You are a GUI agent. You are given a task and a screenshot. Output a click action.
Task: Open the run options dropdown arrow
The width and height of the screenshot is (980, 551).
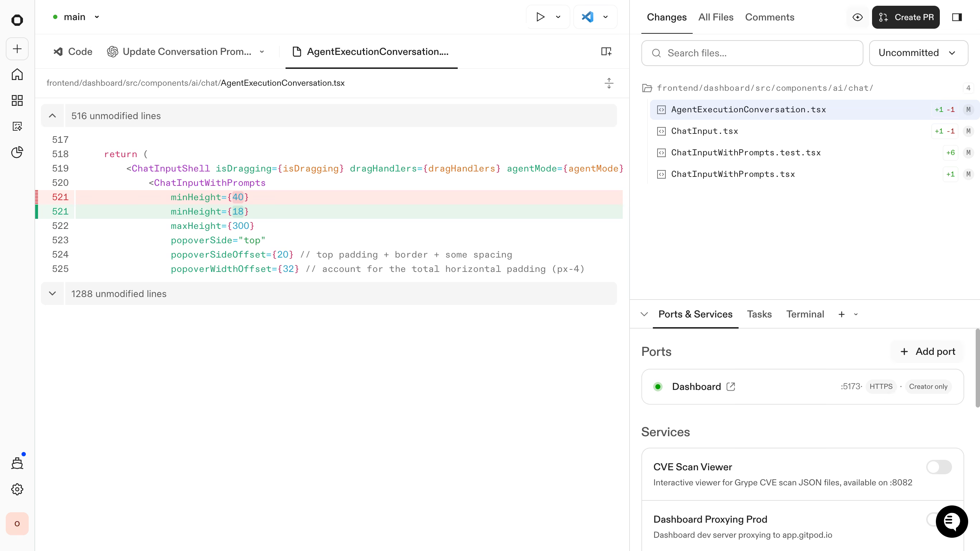tap(558, 17)
